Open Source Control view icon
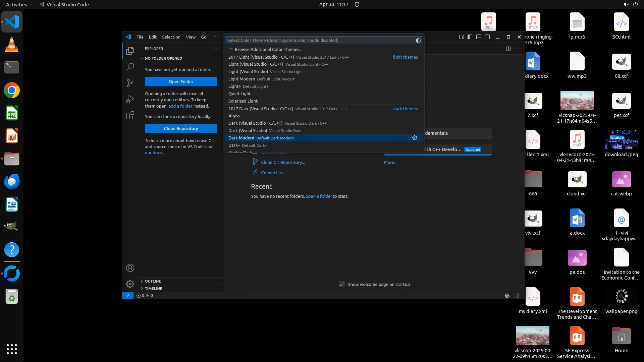This screenshot has width=644, height=362. [x=130, y=83]
